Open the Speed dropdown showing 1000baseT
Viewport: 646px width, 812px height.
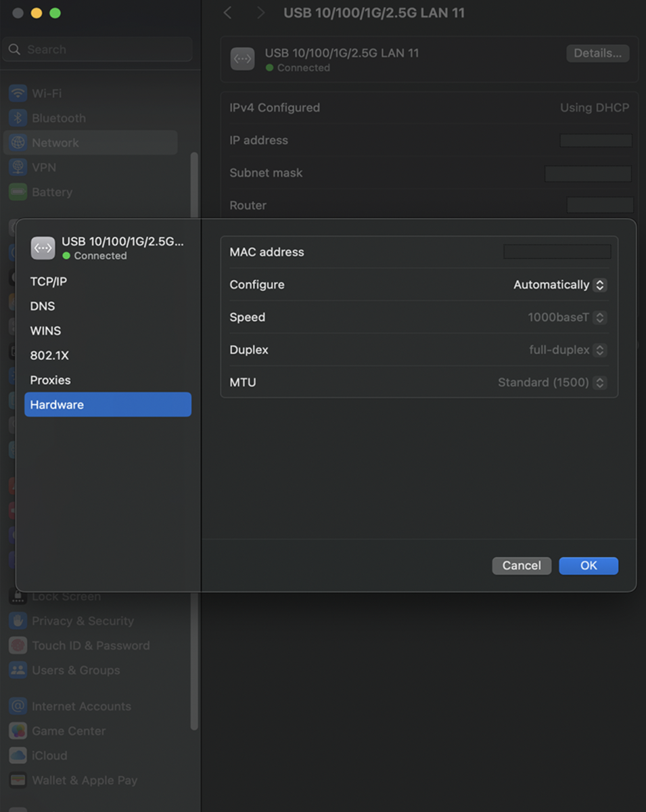pos(567,317)
